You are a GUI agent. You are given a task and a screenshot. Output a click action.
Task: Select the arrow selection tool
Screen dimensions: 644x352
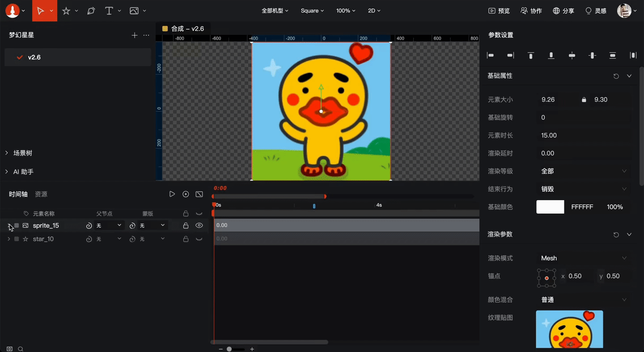41,11
